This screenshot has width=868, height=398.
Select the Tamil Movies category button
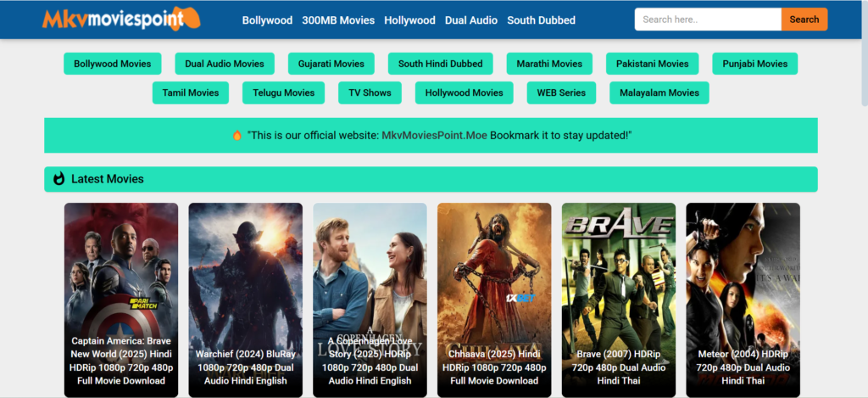pyautogui.click(x=191, y=92)
